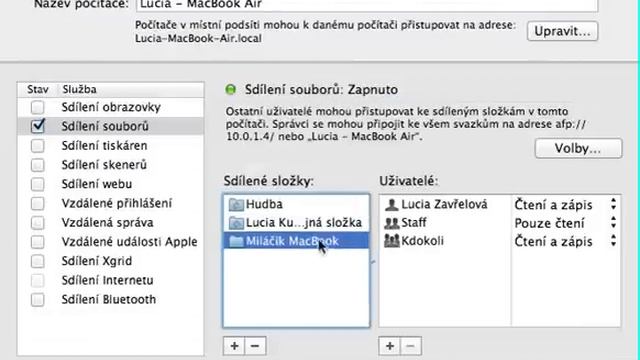
Task: Select Sdílení obrazovky service label
Action: pyautogui.click(x=111, y=107)
